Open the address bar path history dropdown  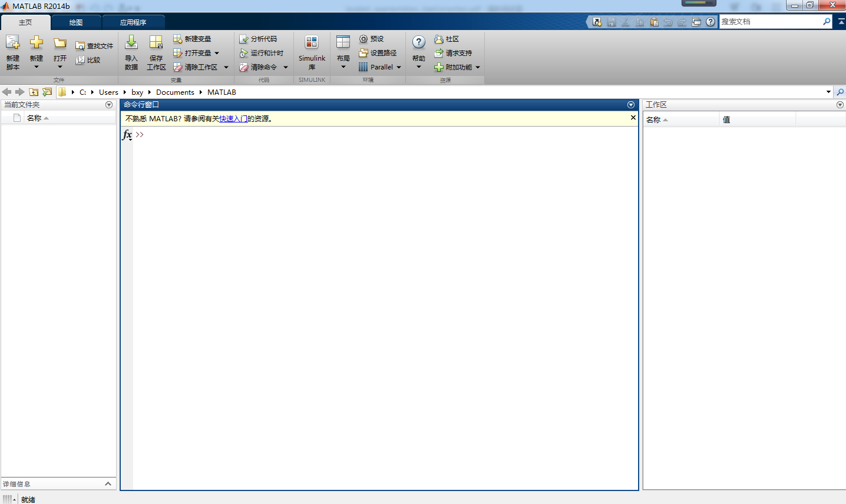click(x=828, y=92)
